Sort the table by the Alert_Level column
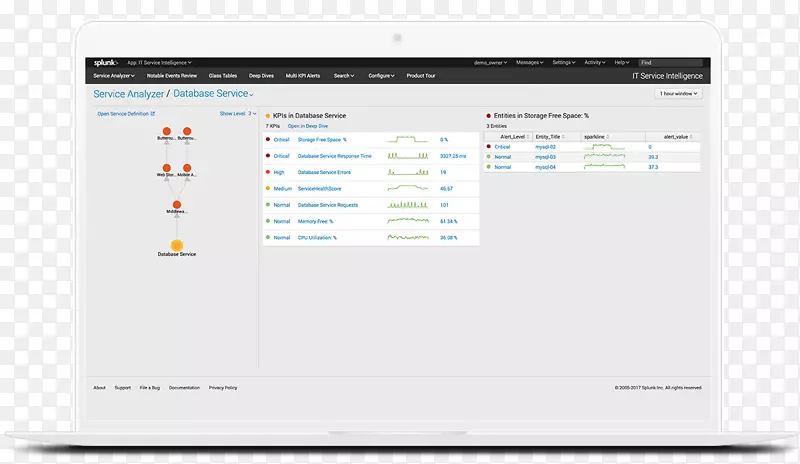Screen dimensions: 800x464 pyautogui.click(x=512, y=136)
